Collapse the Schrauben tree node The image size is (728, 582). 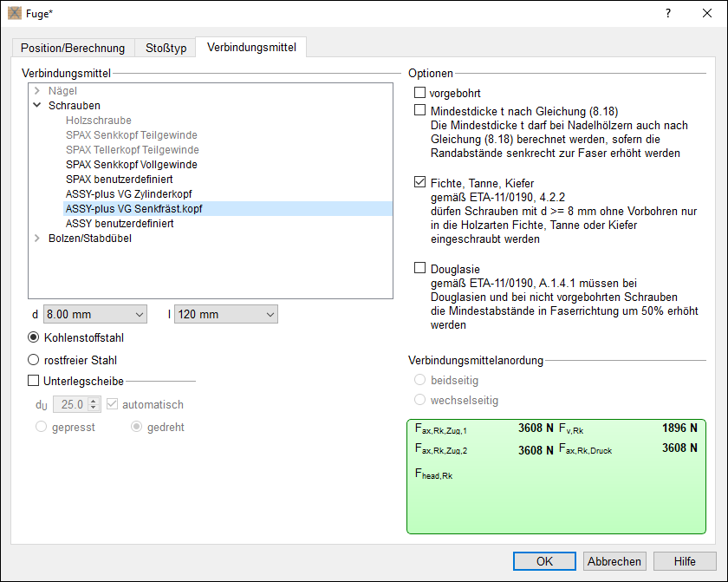[x=37, y=105]
